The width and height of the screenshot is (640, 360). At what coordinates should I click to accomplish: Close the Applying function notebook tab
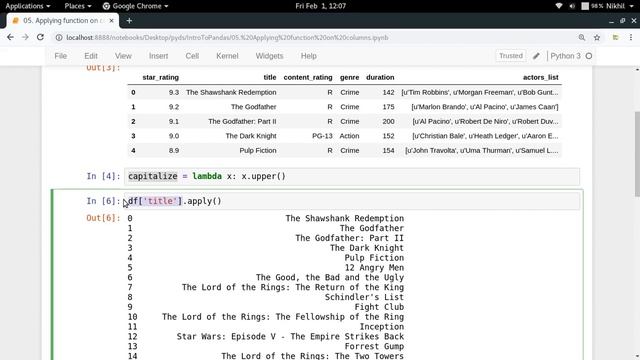[x=111, y=20]
